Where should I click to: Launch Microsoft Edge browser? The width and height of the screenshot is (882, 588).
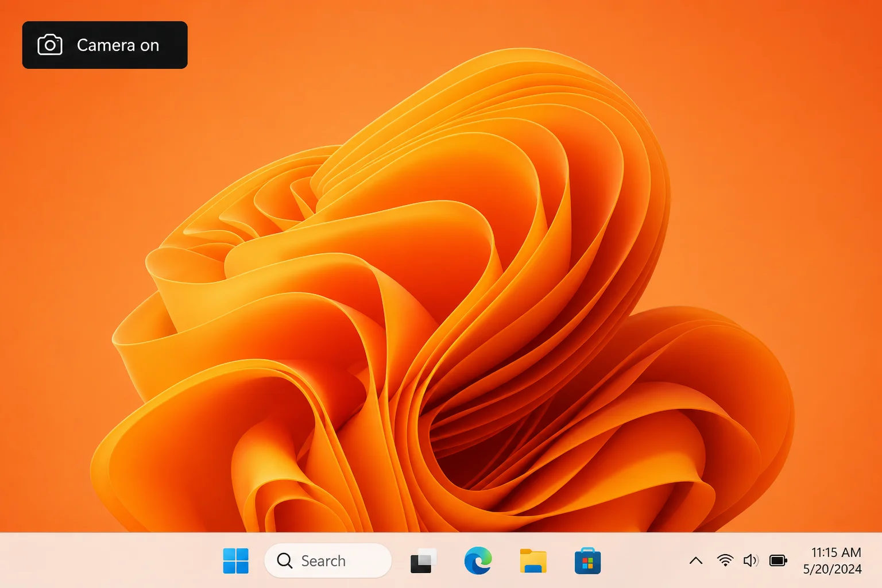point(478,560)
